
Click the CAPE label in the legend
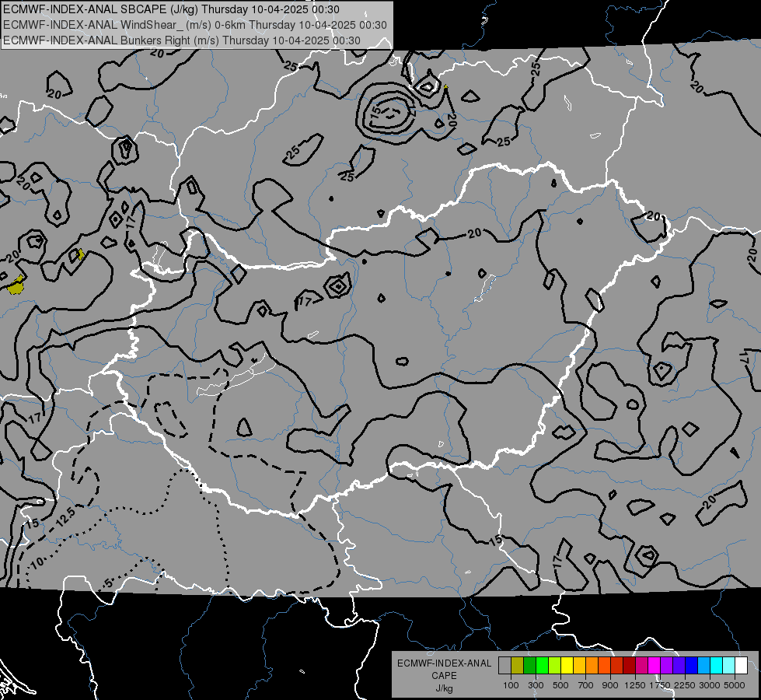click(x=444, y=676)
